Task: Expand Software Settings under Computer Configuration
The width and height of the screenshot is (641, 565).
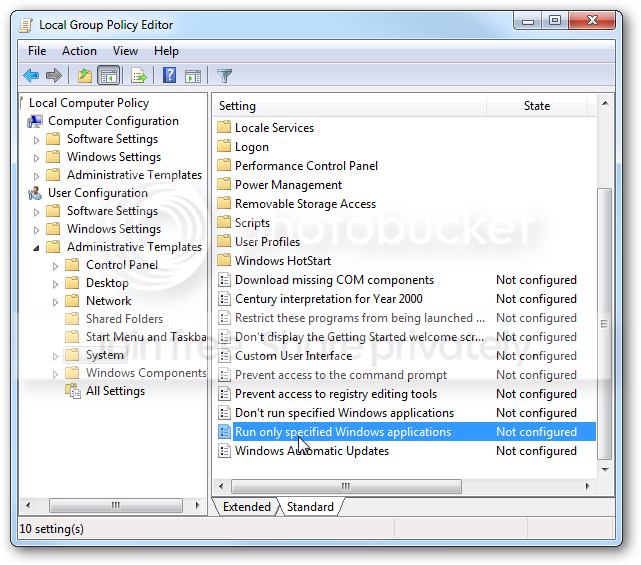Action: point(36,140)
